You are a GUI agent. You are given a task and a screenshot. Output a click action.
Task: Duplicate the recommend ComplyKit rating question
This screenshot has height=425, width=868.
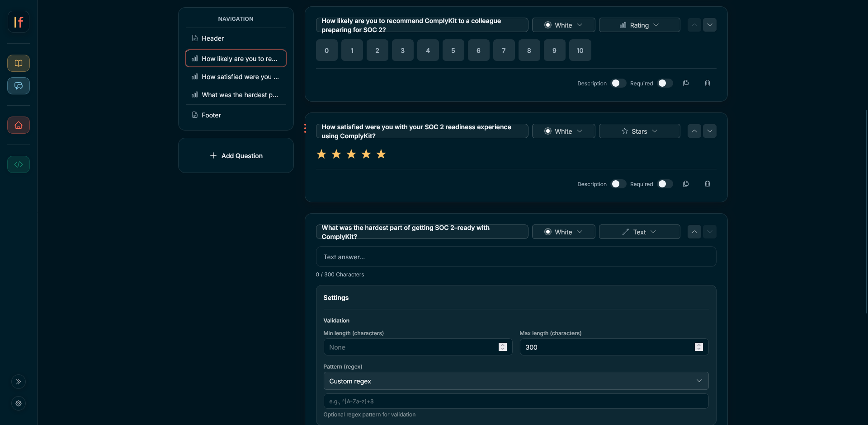[686, 83]
